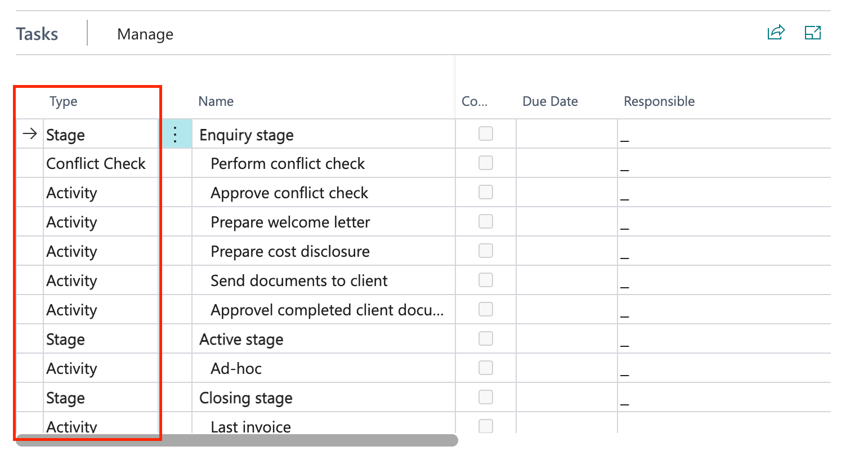This screenshot has height=455, width=868.
Task: Click the Activity type cell of Prepare welcome letter
Action: [x=101, y=222]
